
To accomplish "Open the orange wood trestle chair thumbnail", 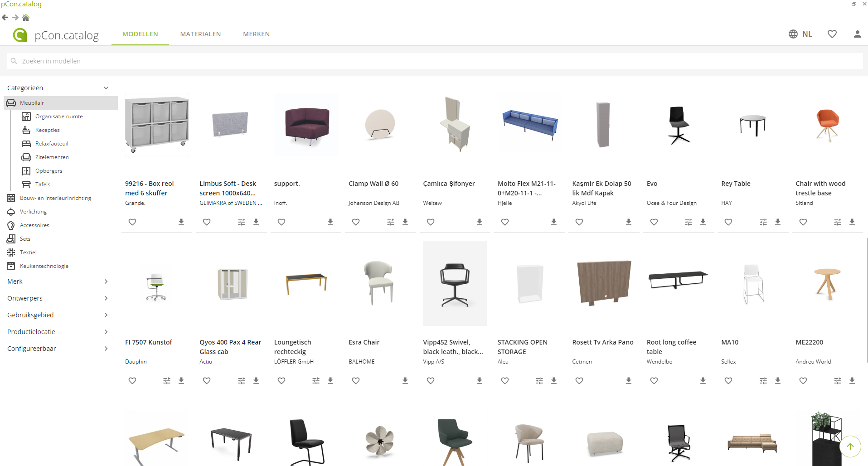I will [x=827, y=125].
